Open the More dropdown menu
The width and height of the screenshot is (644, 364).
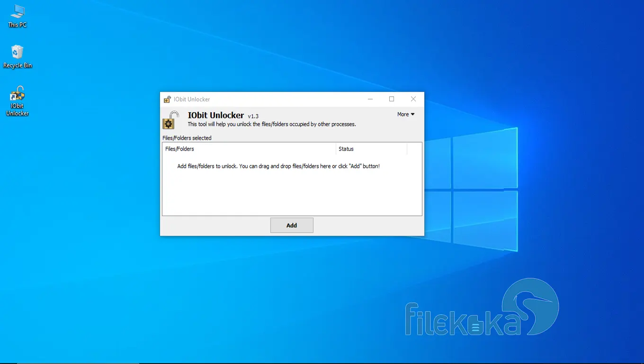coord(406,114)
